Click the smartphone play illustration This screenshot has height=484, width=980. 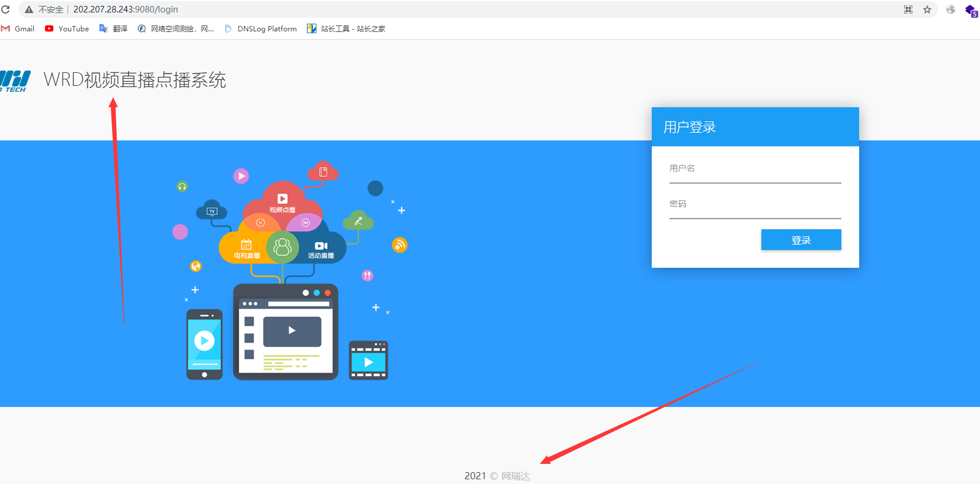[204, 344]
